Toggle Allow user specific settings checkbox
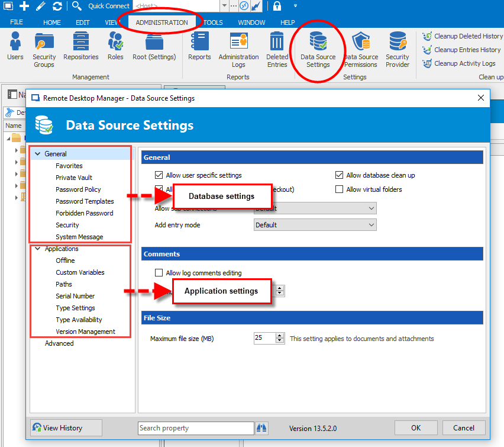 [159, 175]
